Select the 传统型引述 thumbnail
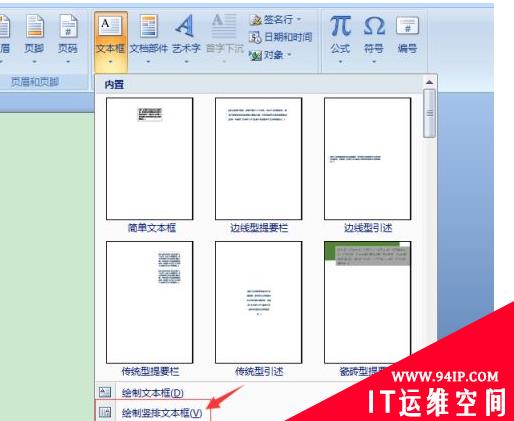Screen dimensions: 514x421 click(x=259, y=302)
